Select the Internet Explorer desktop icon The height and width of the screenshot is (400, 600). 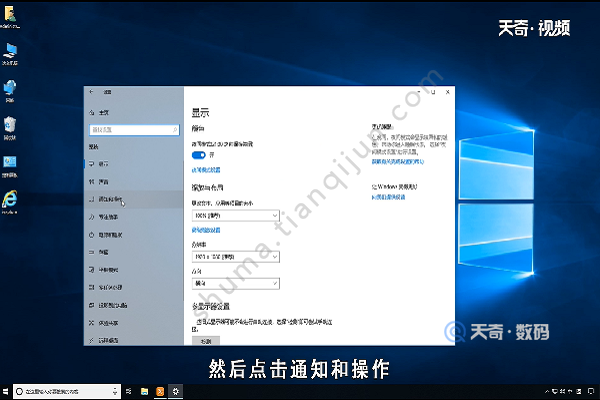[10, 202]
